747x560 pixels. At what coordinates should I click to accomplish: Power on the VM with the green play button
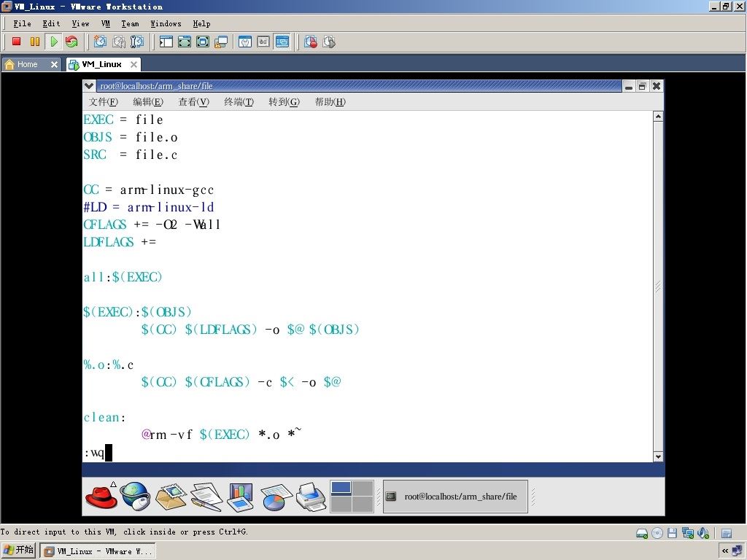point(53,42)
